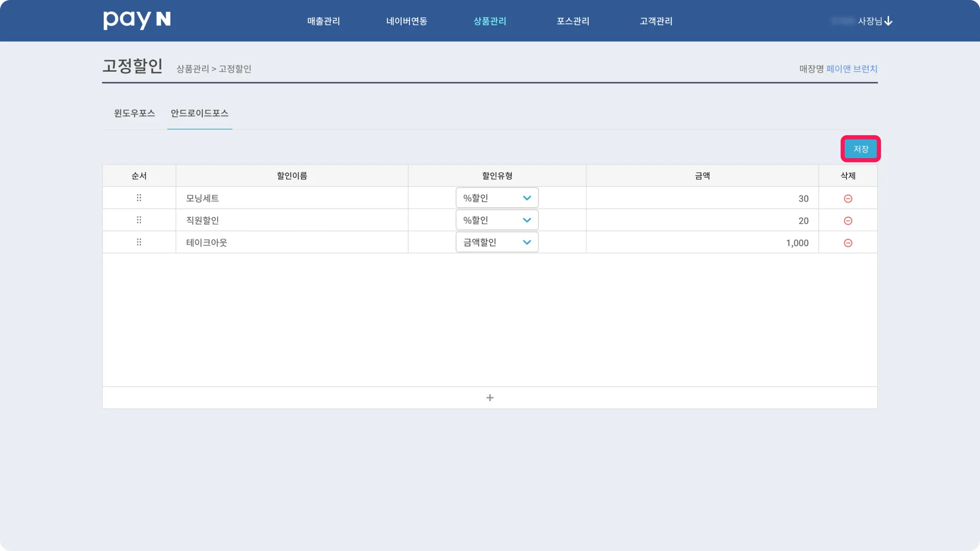
Task: Expand 테이크아웃 금액할인 dropdown
Action: pyautogui.click(x=497, y=242)
